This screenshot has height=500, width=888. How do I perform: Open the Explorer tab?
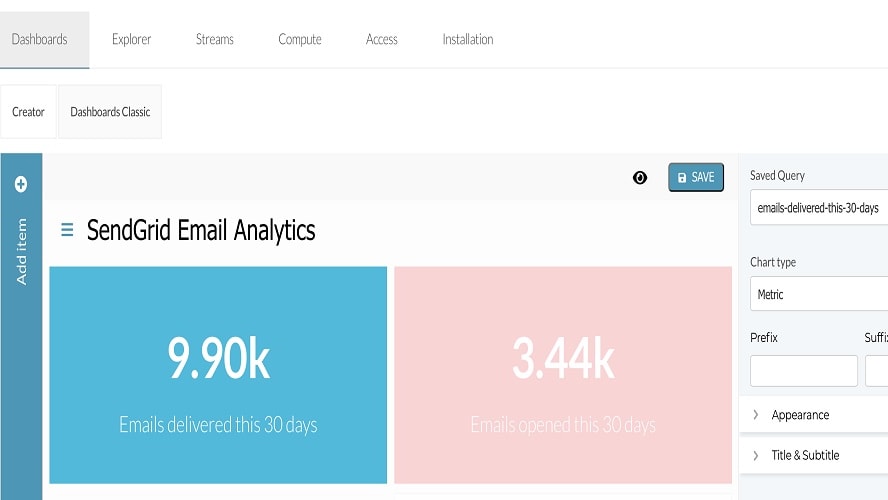point(131,40)
